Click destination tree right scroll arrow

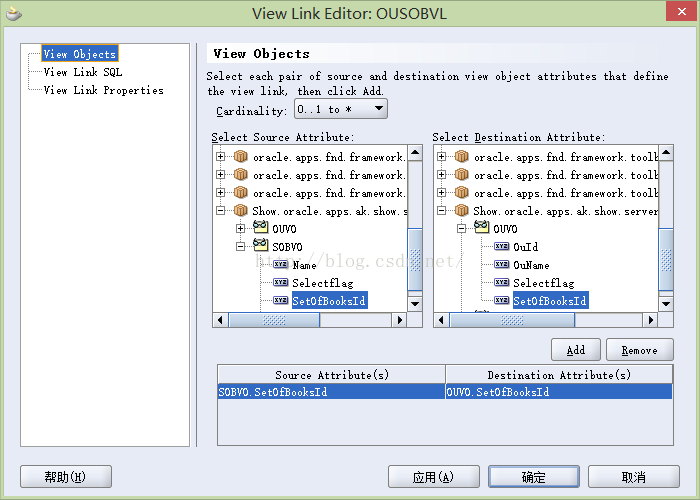pos(650,320)
